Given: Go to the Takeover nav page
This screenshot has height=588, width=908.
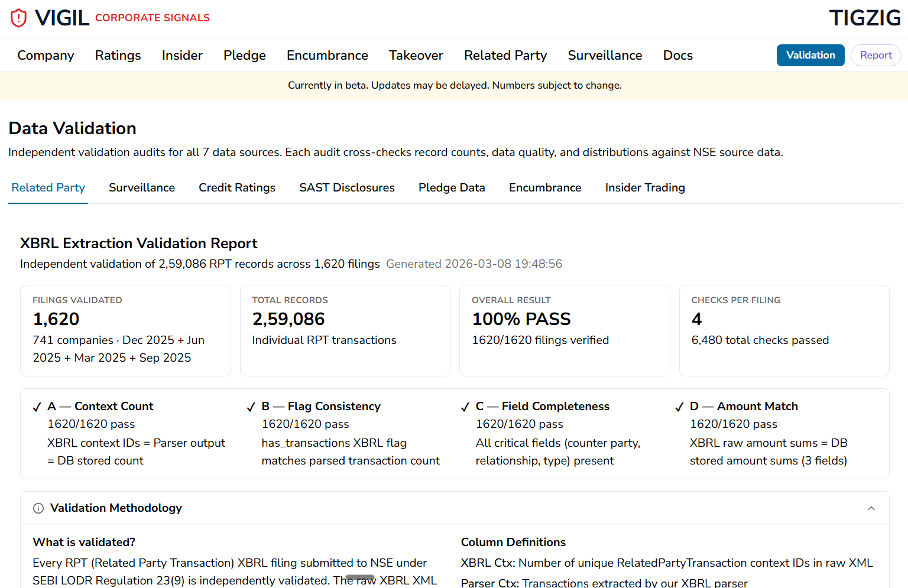Looking at the screenshot, I should coord(416,56).
